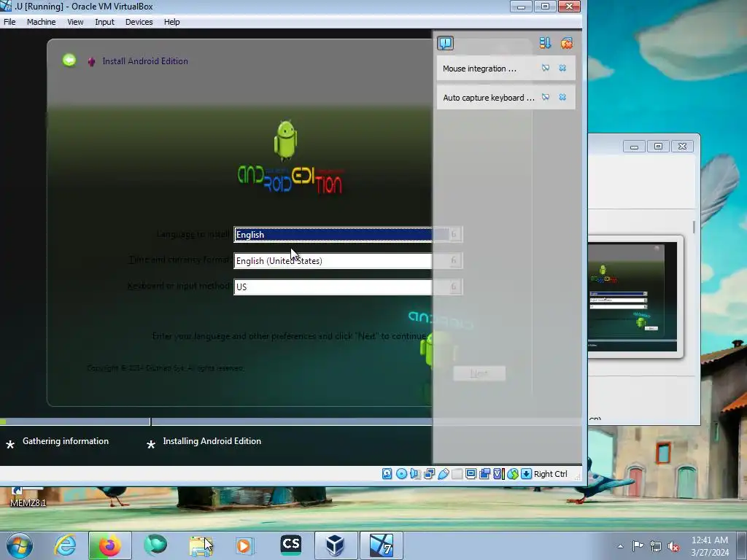
Task: Dismiss the Mouse integration notification
Action: [x=562, y=68]
